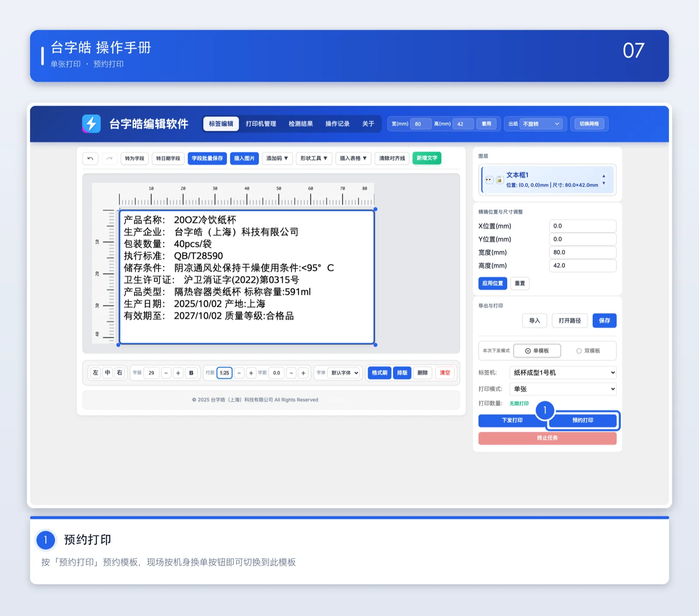Click 转为字段 button
This screenshot has width=699, height=616.
135,158
